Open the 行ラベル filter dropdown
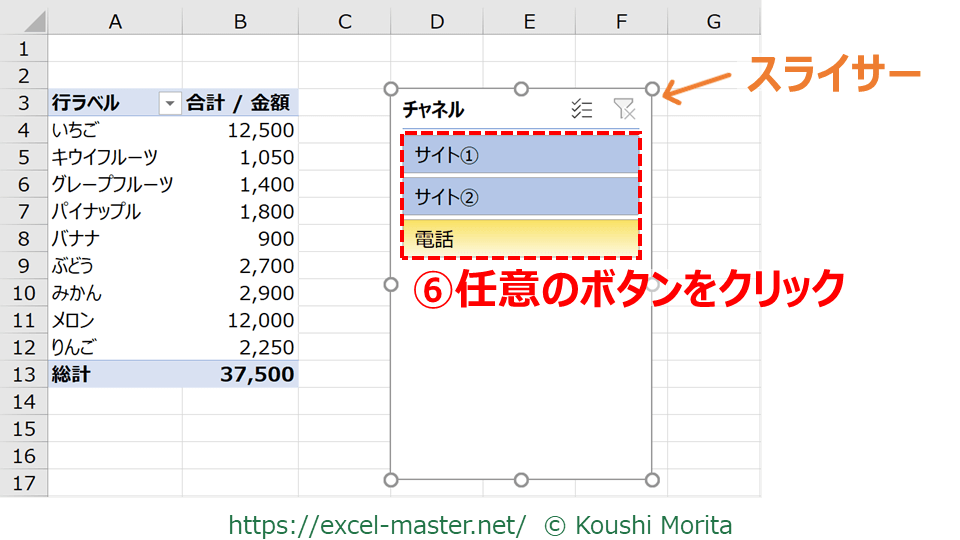The image size is (960, 540). [170, 103]
